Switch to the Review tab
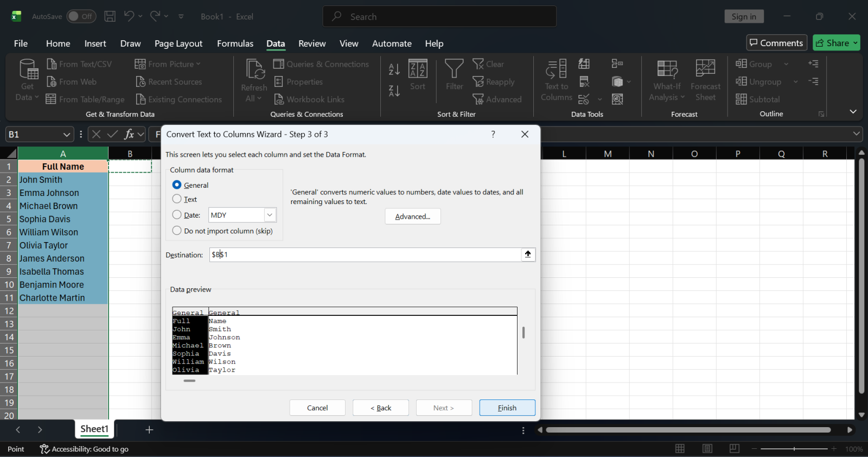Viewport: 868px width, 457px height. coord(312,43)
